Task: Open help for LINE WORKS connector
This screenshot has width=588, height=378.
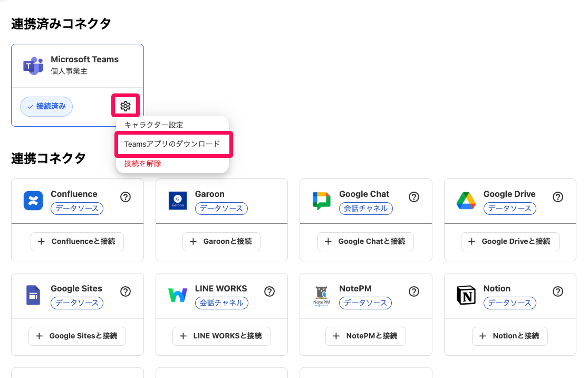Action: point(269,291)
